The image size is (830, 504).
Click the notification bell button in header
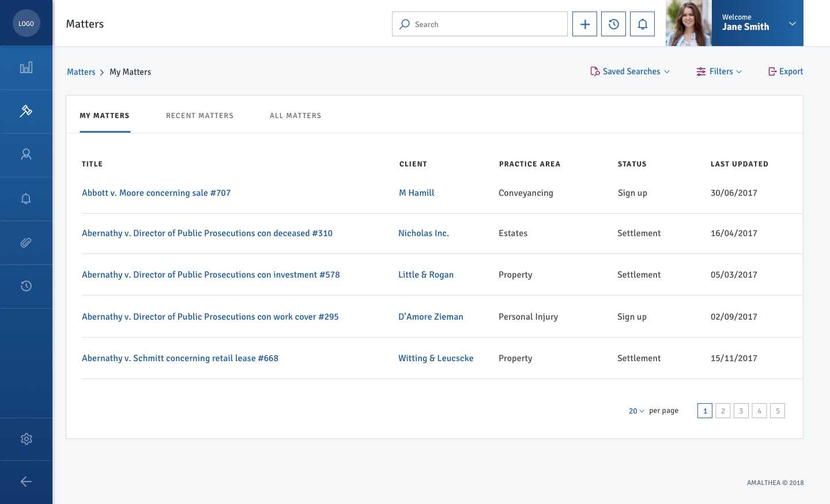pyautogui.click(x=642, y=24)
